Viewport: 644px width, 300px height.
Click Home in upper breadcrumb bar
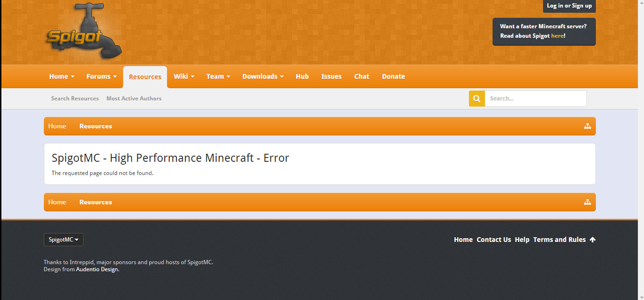57,126
